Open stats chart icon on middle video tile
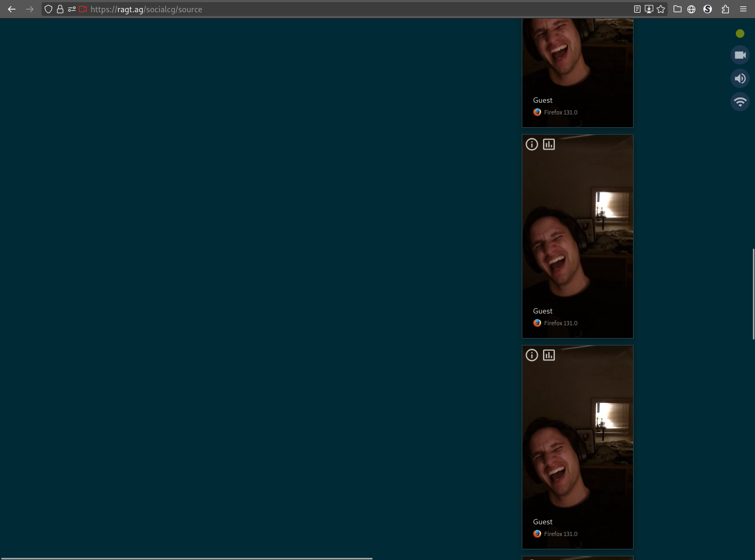Viewport: 755px width, 560px height. pos(549,144)
